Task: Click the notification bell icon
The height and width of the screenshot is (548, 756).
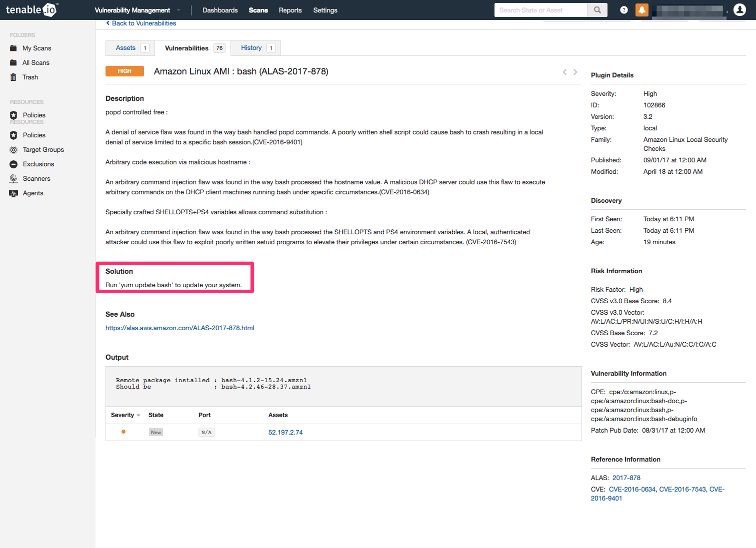Action: (x=641, y=10)
